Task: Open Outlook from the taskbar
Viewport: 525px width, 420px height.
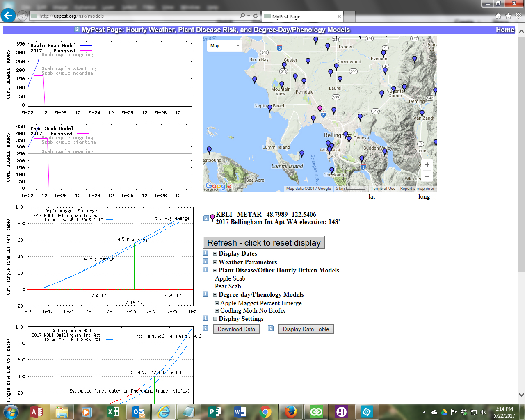Action: pyautogui.click(x=138, y=412)
